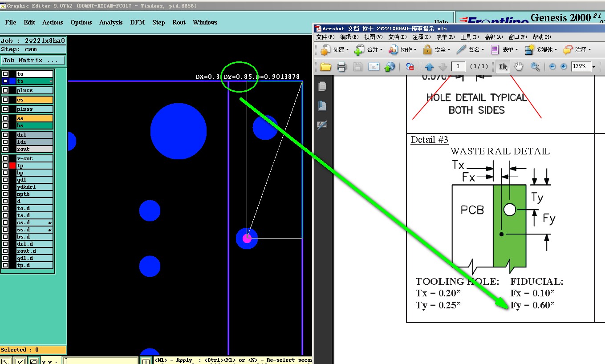Click the 创建 create icon
Image resolution: width=605 pixels, height=364 pixels.
tap(325, 49)
